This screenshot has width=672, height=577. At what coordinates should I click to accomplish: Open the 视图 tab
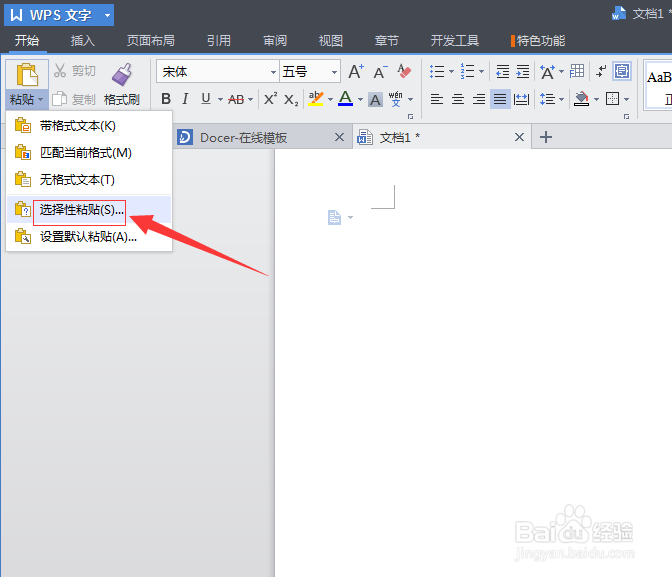[x=331, y=41]
